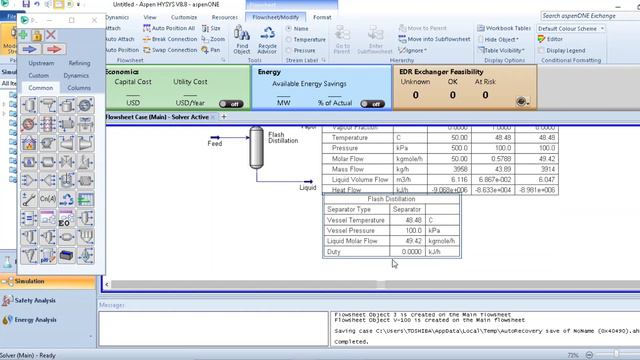Select the Valve icon in the palette
640x360 pixels.
point(67,162)
